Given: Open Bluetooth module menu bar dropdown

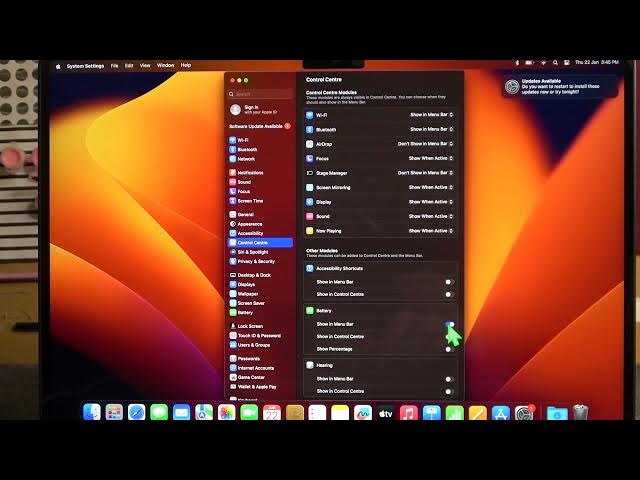Looking at the screenshot, I should pos(431,129).
